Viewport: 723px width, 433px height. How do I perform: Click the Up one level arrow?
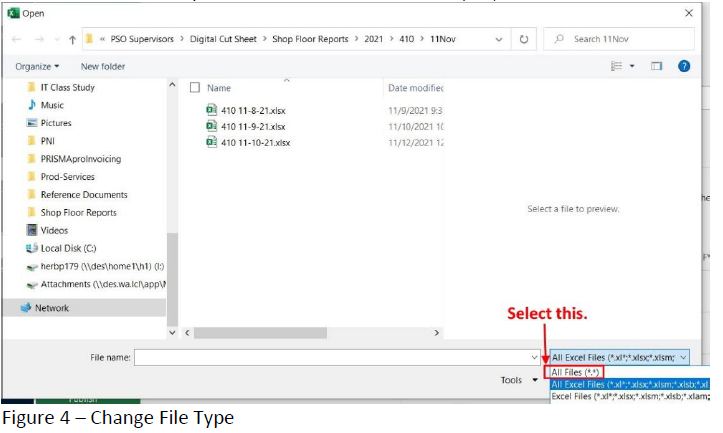coord(73,39)
